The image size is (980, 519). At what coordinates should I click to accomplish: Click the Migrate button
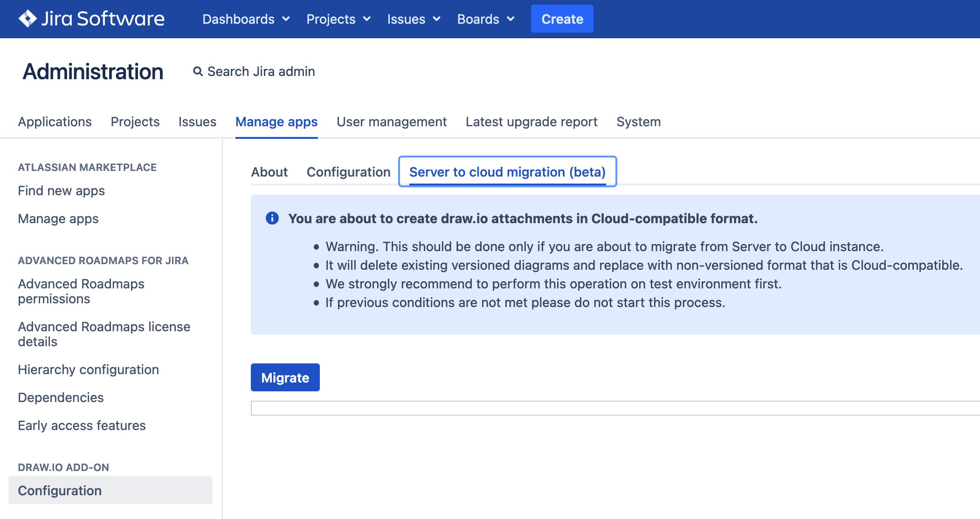[x=285, y=377]
